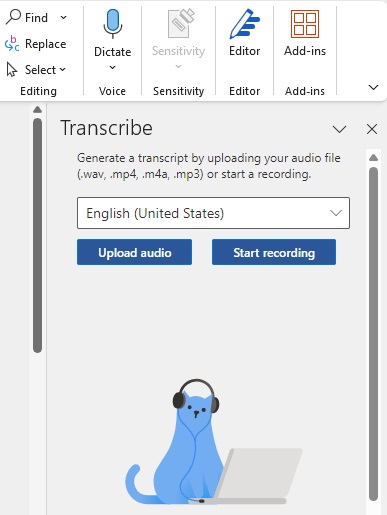
Task: Click the Find text label
Action: click(36, 17)
